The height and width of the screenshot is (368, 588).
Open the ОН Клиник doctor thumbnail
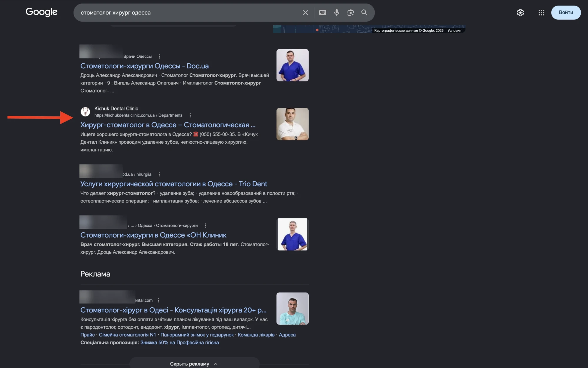point(293,234)
